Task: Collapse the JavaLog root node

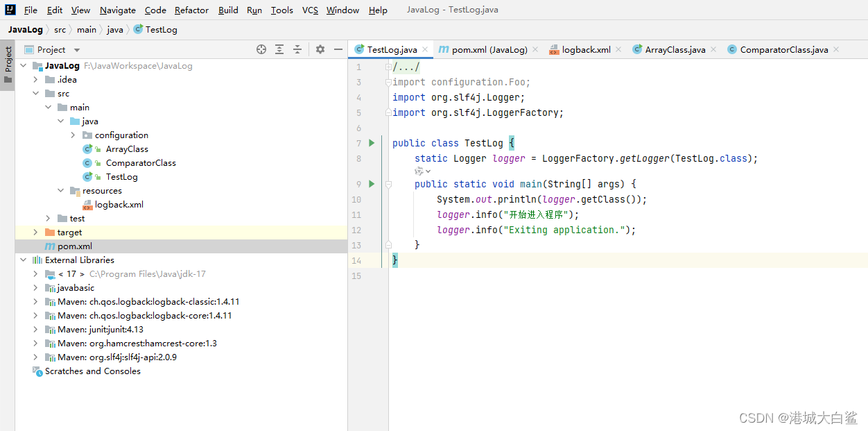Action: tap(24, 66)
